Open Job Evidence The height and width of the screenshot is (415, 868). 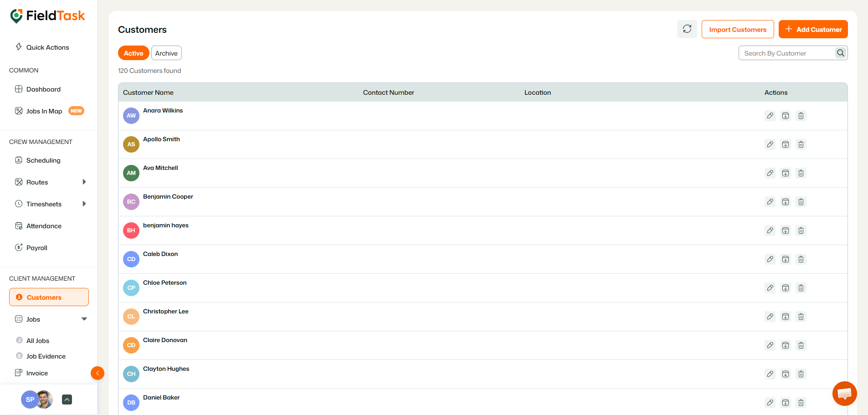[46, 356]
